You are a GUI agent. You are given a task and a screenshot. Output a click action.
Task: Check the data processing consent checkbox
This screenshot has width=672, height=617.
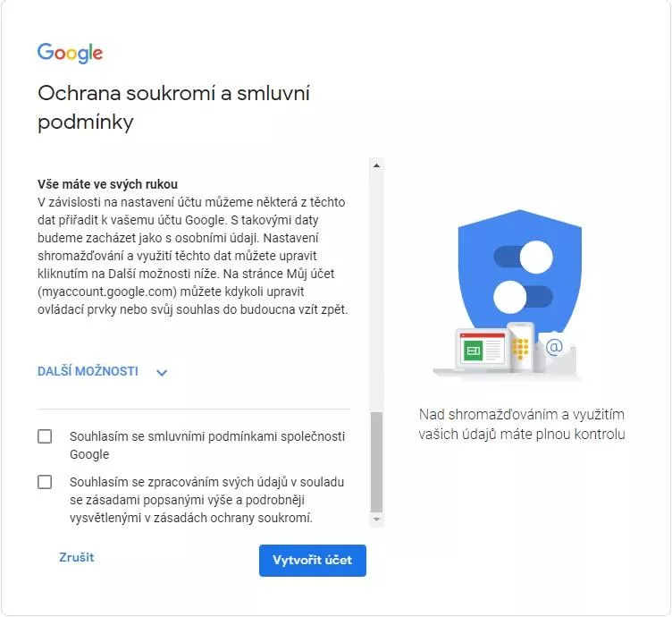point(45,482)
